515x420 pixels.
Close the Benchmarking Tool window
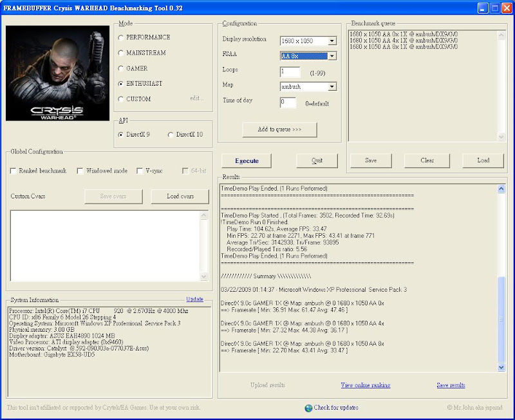click(x=507, y=8)
